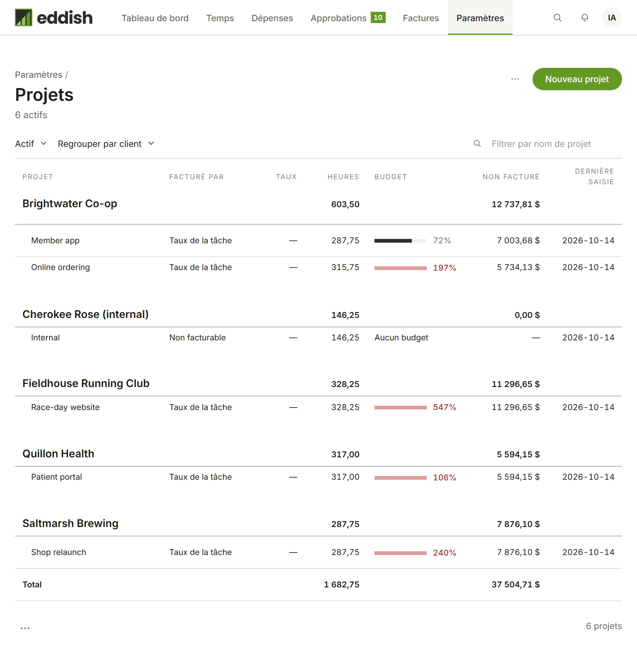
Task: Open the IA user avatar menu
Action: pos(612,18)
